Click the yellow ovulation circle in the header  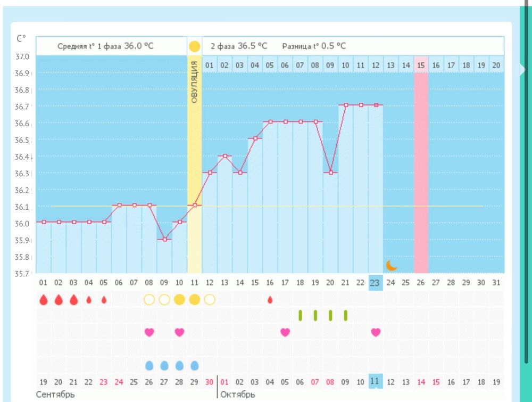click(194, 46)
